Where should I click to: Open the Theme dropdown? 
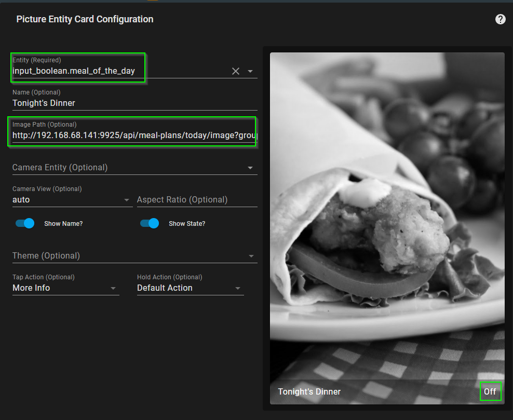coord(135,256)
